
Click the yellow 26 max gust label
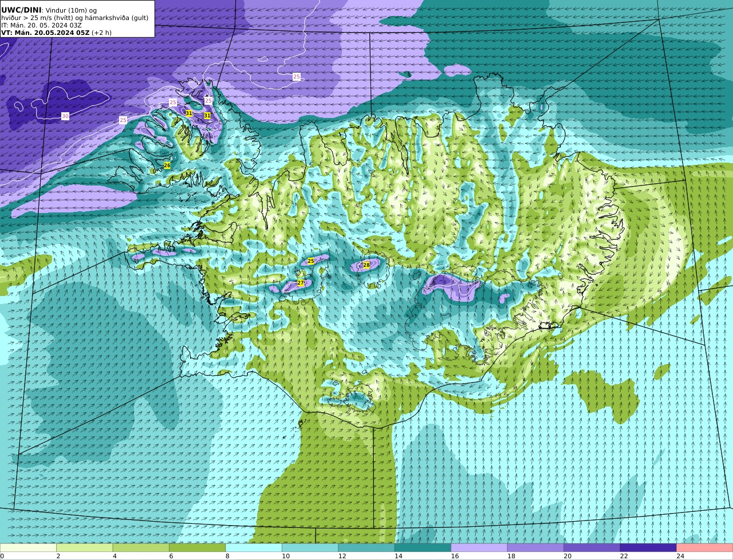click(x=167, y=165)
